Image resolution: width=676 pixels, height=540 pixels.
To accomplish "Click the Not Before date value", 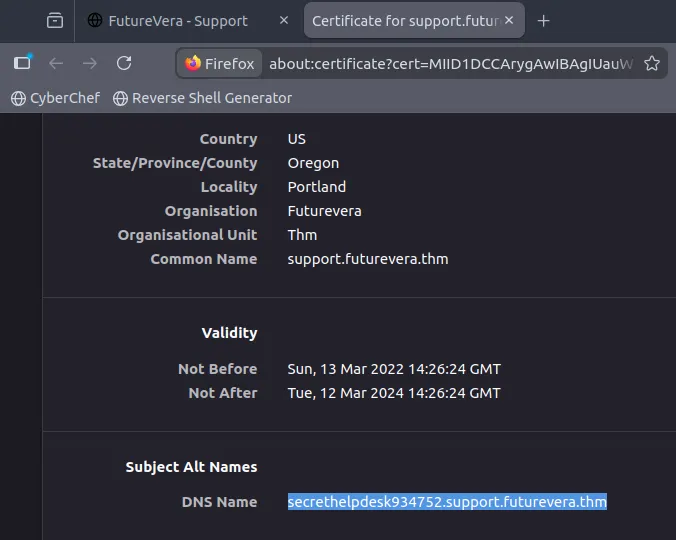I will (x=394, y=369).
